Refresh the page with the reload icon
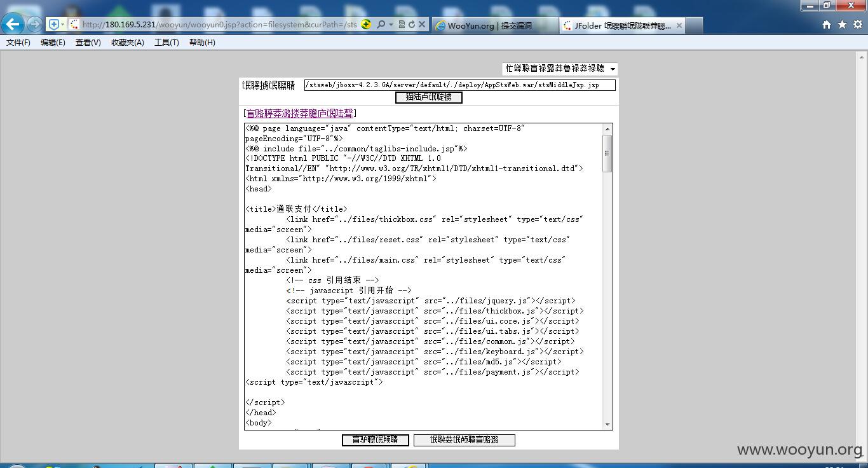The image size is (868, 468). (411, 24)
